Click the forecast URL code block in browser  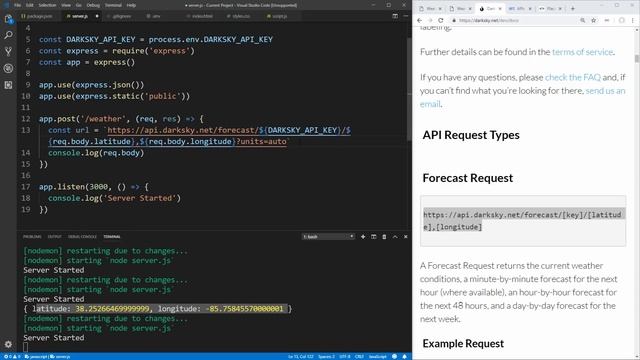click(x=523, y=221)
